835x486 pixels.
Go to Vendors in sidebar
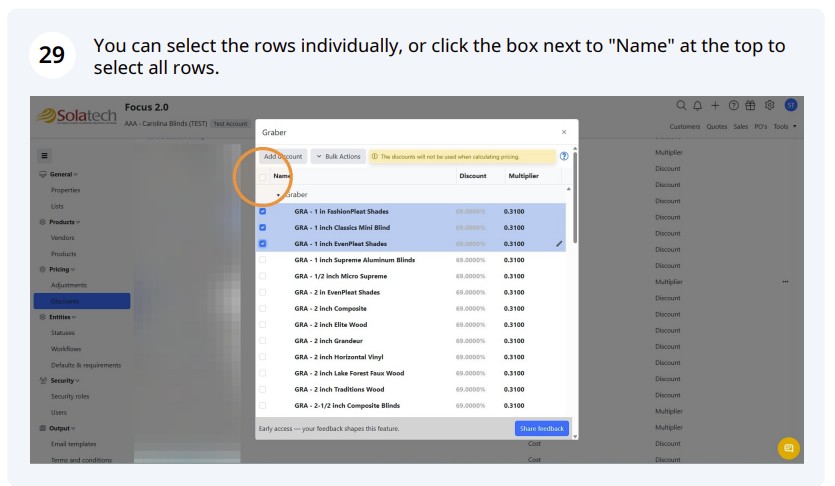(x=62, y=238)
